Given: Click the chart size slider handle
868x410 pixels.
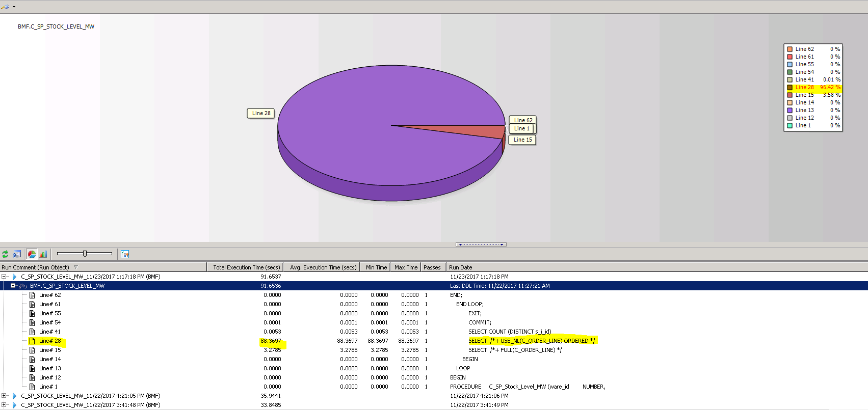Looking at the screenshot, I should (85, 254).
